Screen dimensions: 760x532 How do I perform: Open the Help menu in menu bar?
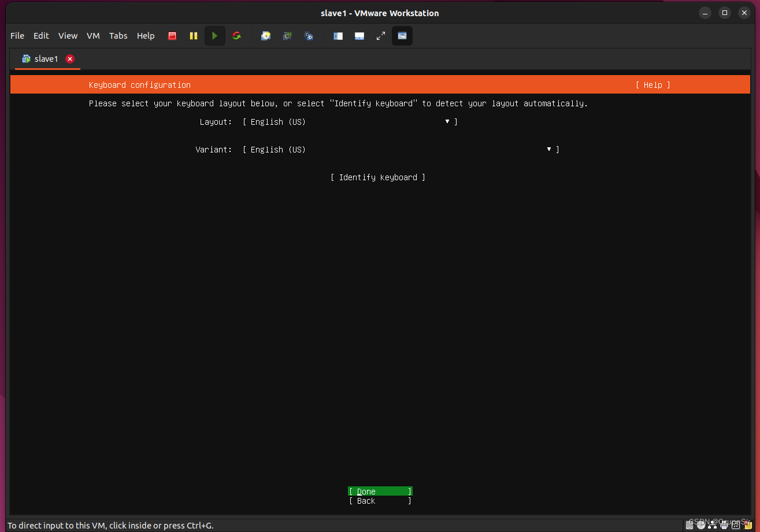pos(146,36)
